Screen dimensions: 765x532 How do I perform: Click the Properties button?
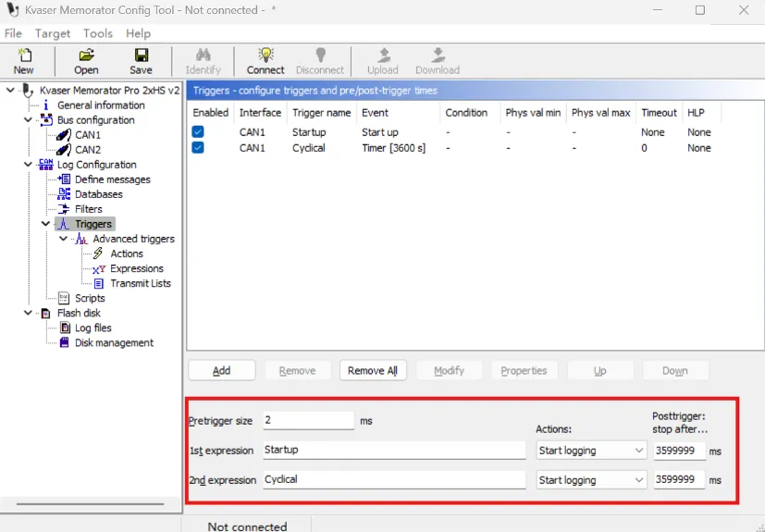tap(524, 370)
